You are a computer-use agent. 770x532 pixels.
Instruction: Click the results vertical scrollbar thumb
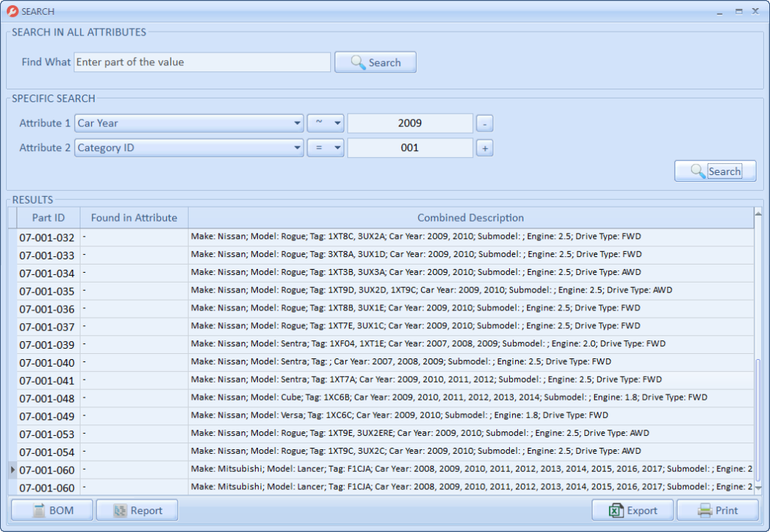click(758, 421)
